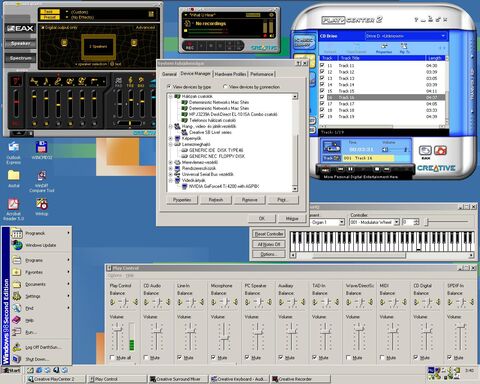Click the Windows Update icon in Start menu
The image size is (480, 384).
point(17,245)
